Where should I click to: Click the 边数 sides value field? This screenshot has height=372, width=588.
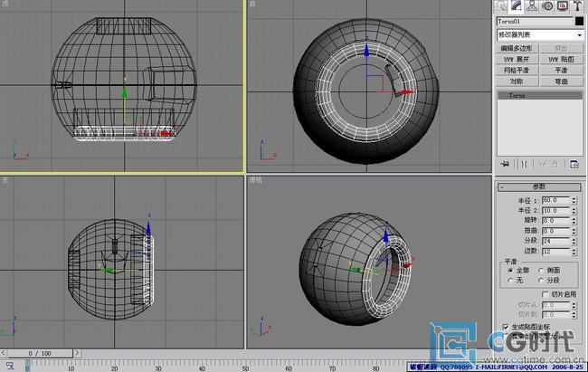pyautogui.click(x=556, y=251)
